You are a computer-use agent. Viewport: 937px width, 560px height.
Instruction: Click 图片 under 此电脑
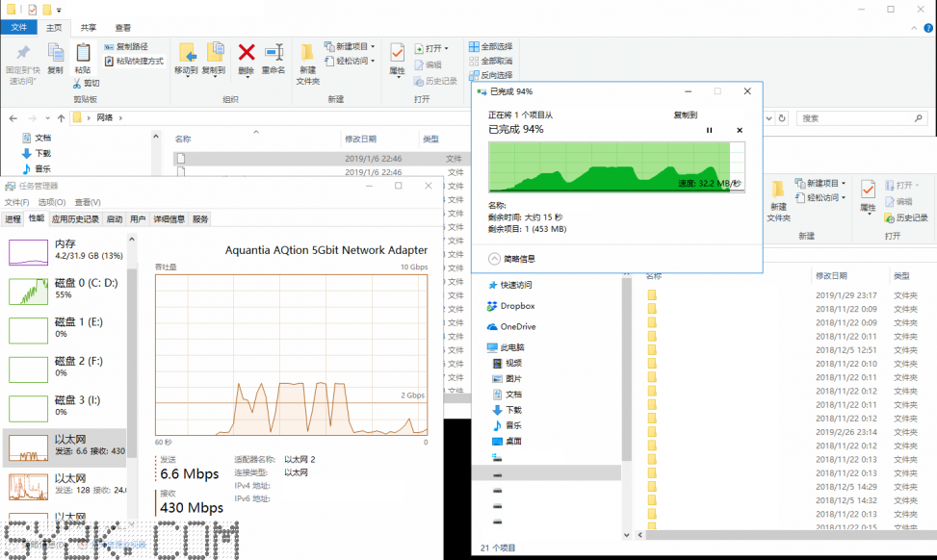(x=507, y=378)
